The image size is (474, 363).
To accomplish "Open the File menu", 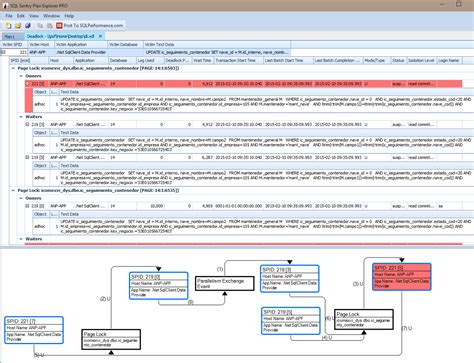I will coord(9,16).
